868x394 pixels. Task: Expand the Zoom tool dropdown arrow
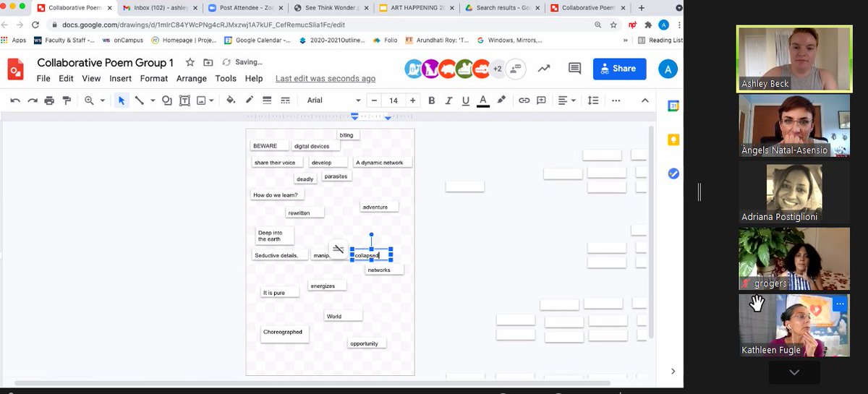(103, 100)
